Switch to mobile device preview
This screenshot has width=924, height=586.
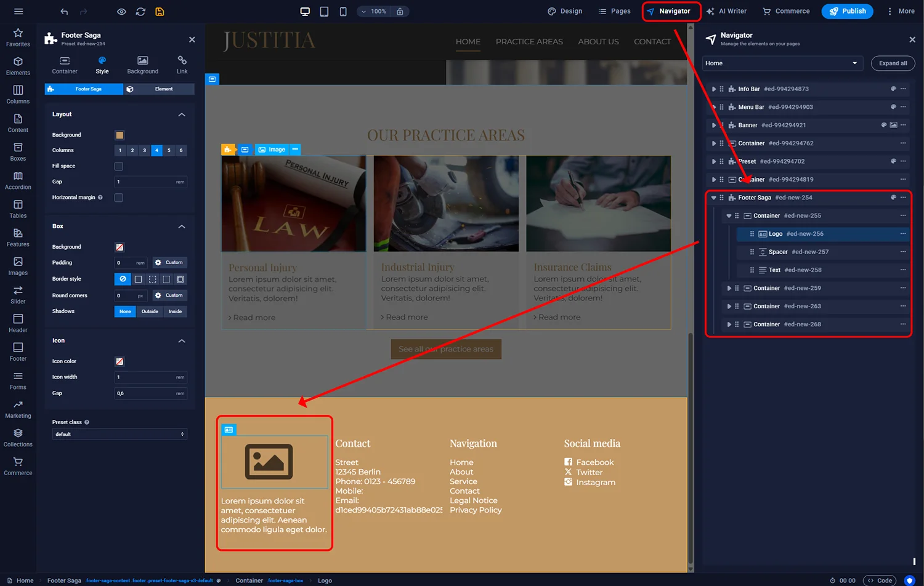342,11
